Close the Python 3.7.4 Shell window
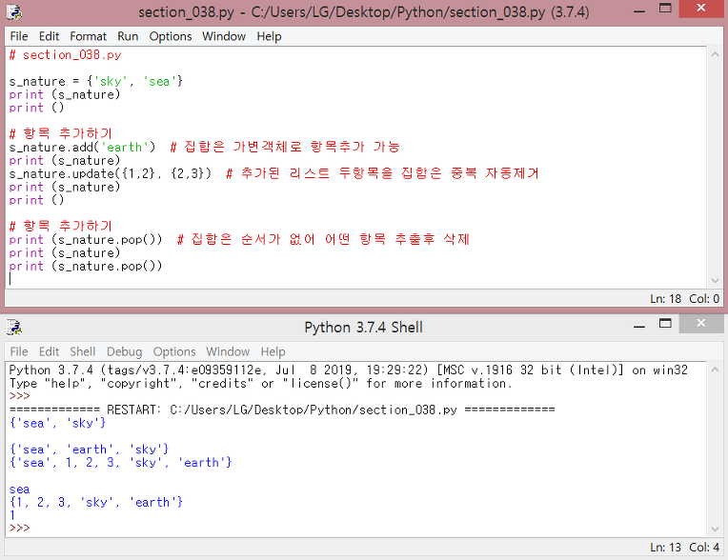728x560 pixels. point(701,324)
